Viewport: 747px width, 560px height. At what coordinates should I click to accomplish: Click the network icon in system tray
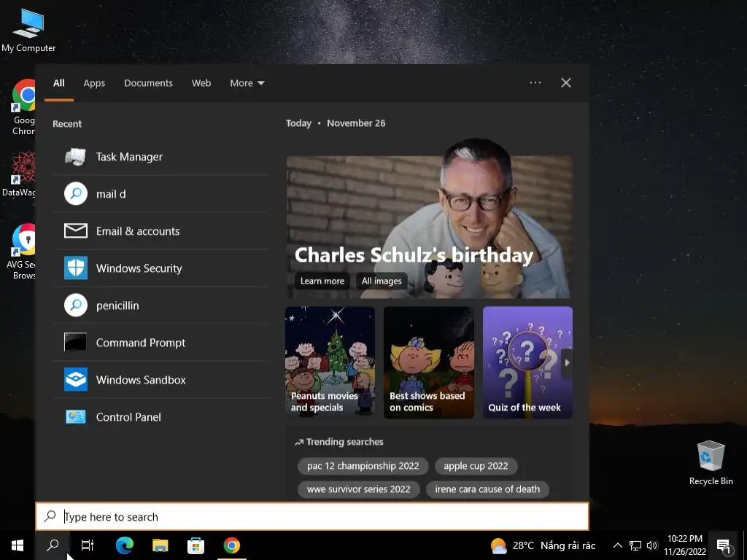[x=635, y=545]
